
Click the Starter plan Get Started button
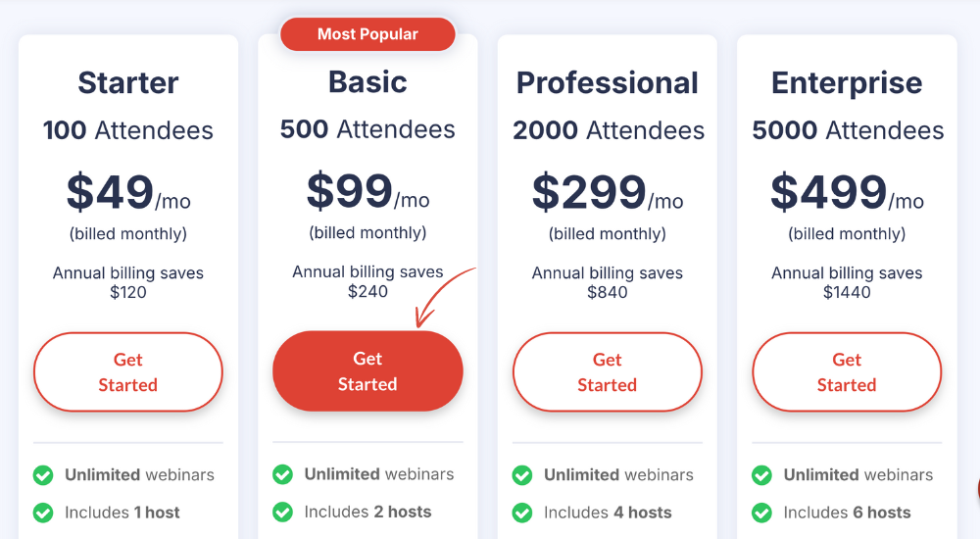tap(128, 372)
